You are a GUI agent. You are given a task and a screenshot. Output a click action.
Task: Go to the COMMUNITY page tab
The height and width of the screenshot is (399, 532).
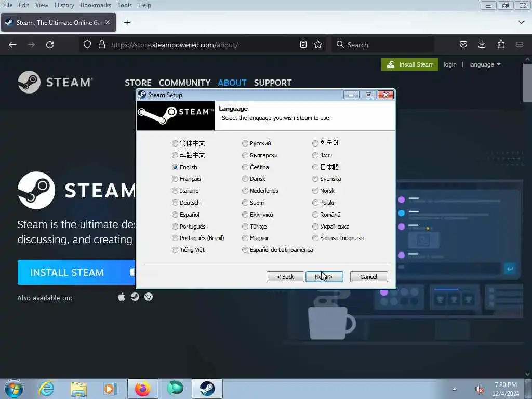pos(184,83)
